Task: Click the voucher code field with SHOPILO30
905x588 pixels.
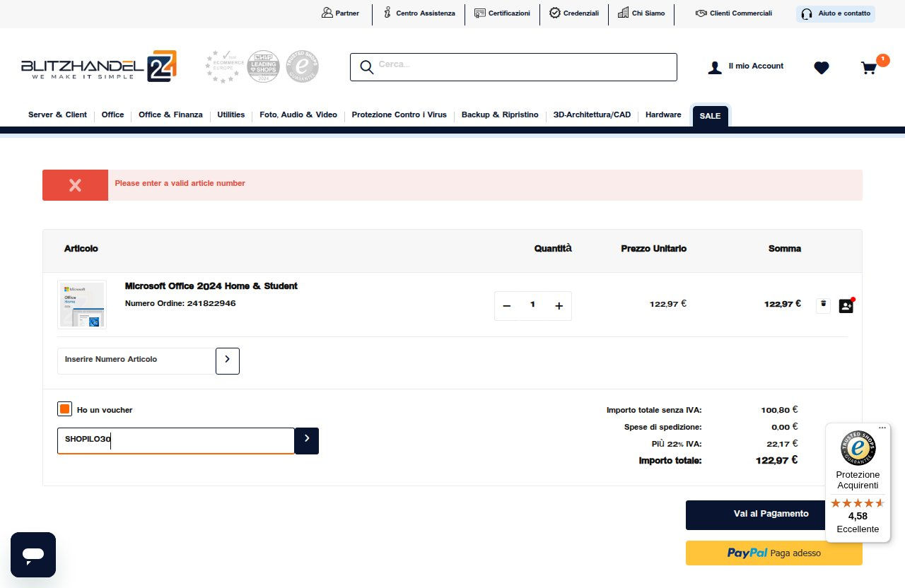Action: pos(176,440)
